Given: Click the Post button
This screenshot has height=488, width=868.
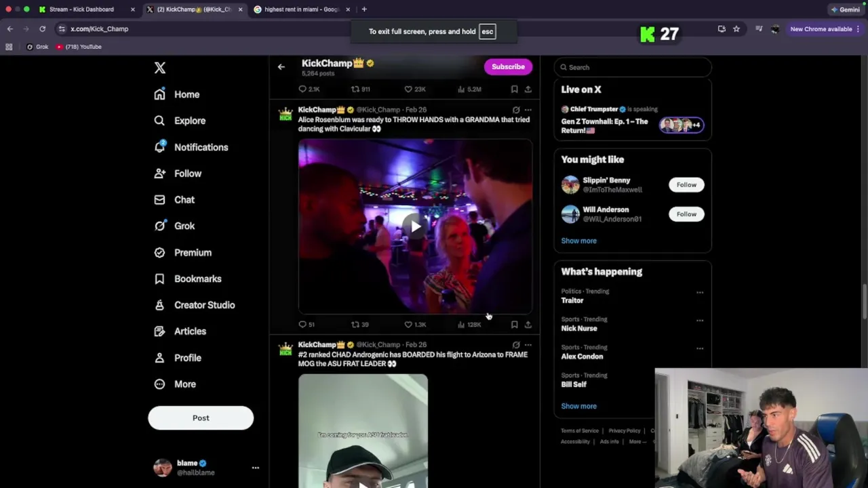Looking at the screenshot, I should 201,418.
